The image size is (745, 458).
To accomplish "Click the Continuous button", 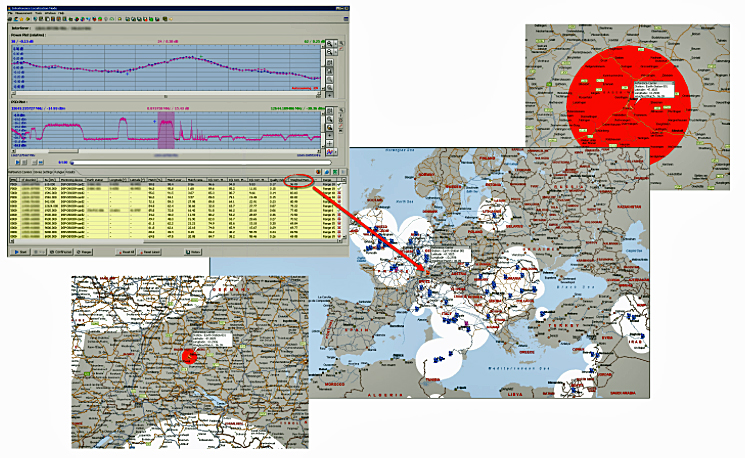I will [60, 252].
